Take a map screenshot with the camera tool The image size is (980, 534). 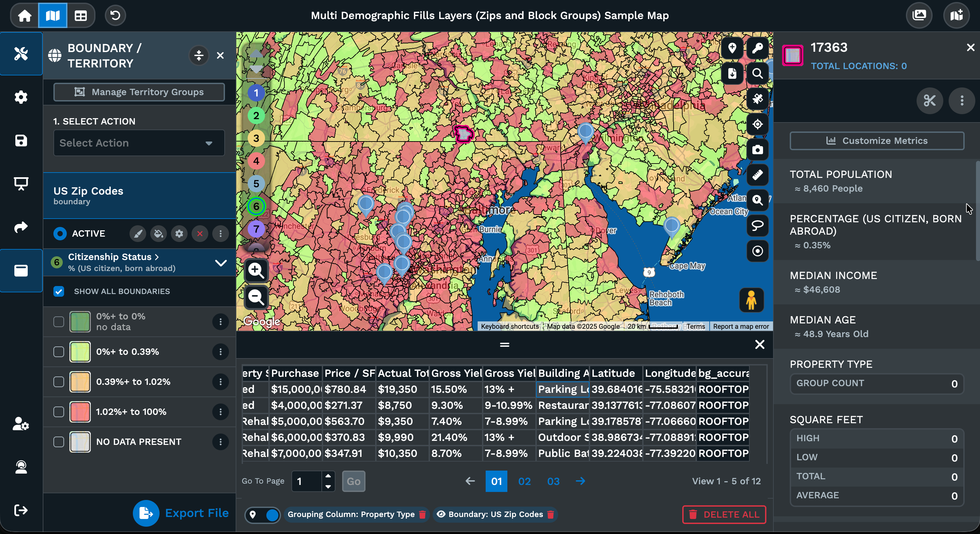pos(757,150)
